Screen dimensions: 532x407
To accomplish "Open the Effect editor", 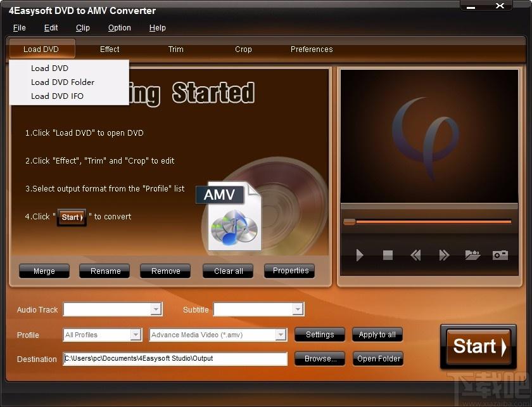I will [110, 49].
